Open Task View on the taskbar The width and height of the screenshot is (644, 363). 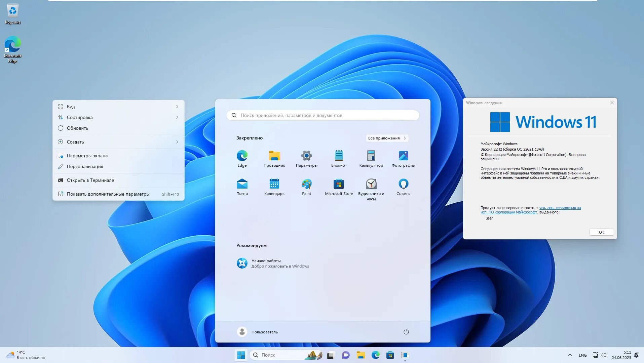331,355
